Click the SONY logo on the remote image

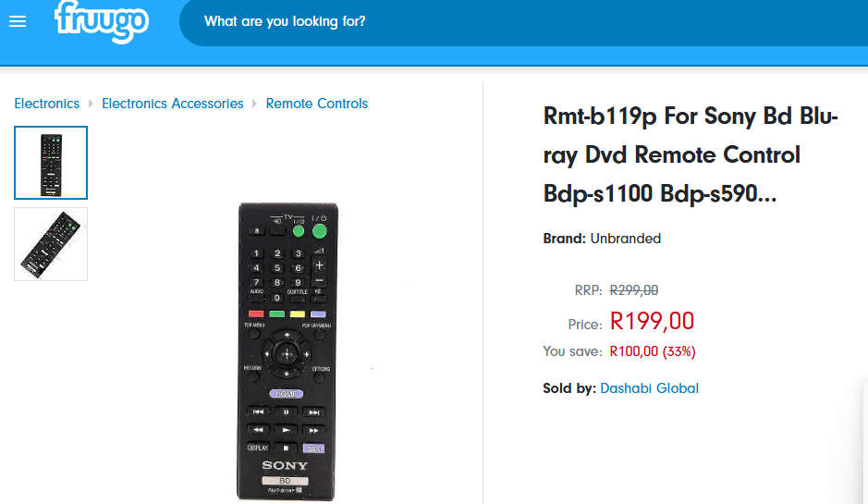click(286, 465)
